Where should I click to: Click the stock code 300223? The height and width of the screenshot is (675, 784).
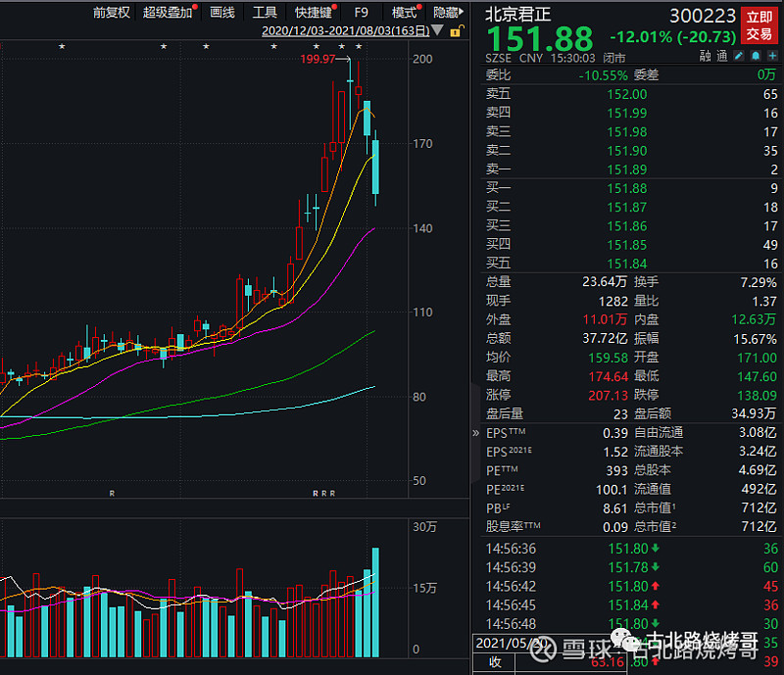click(x=703, y=17)
